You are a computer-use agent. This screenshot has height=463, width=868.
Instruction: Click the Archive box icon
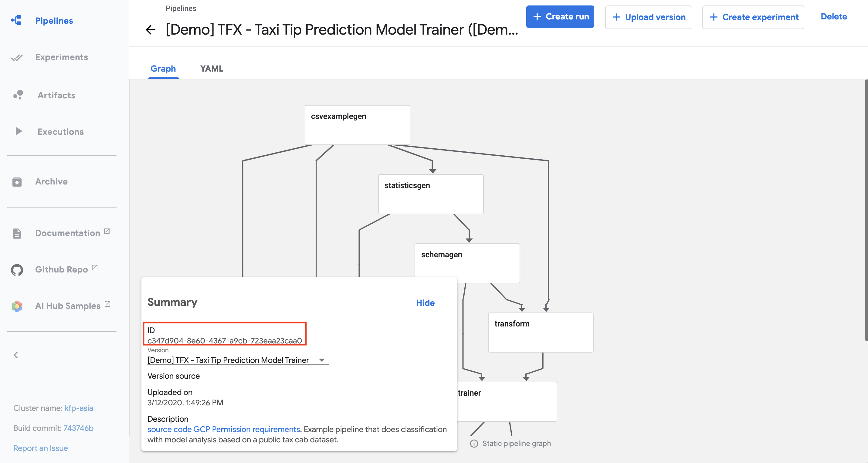click(x=17, y=182)
